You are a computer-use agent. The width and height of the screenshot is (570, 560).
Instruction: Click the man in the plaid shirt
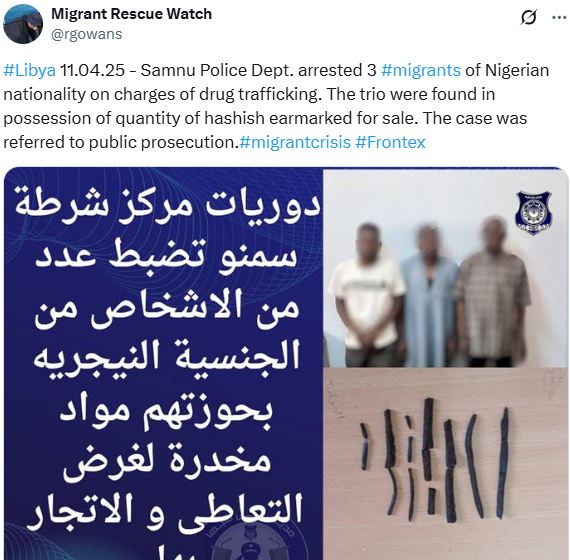point(491,293)
